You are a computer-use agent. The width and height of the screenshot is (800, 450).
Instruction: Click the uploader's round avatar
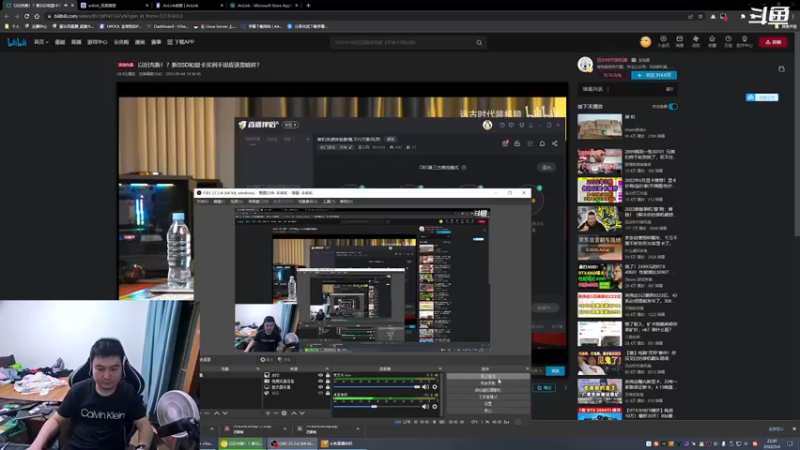(585, 64)
